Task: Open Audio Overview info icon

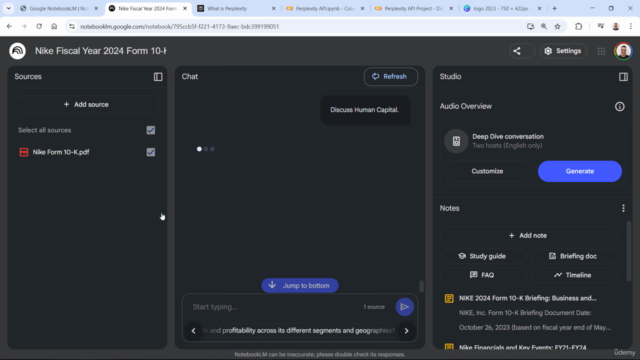Action: 620,107
